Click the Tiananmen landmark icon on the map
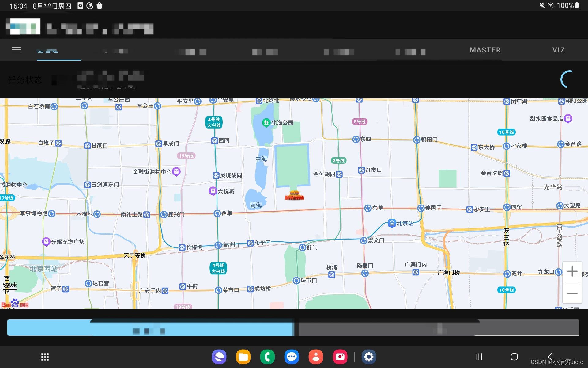 coord(294,195)
